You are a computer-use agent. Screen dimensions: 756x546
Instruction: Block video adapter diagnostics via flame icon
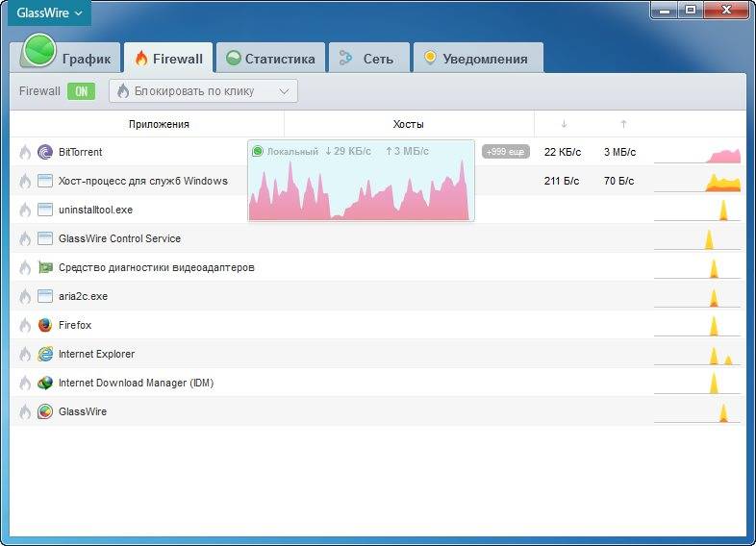point(25,267)
